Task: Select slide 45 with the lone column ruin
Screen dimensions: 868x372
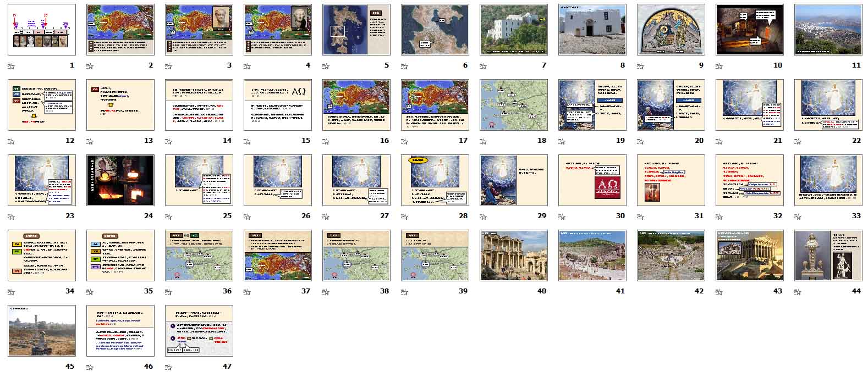Action: pyautogui.click(x=41, y=331)
